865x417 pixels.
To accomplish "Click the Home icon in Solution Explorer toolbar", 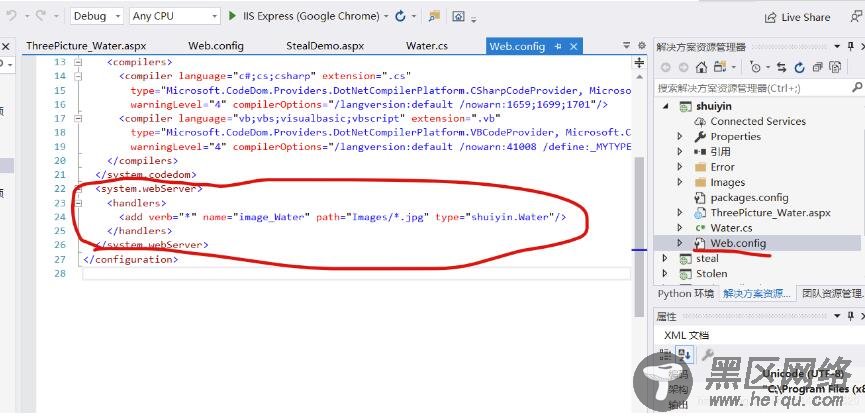I will pyautogui.click(x=701, y=67).
